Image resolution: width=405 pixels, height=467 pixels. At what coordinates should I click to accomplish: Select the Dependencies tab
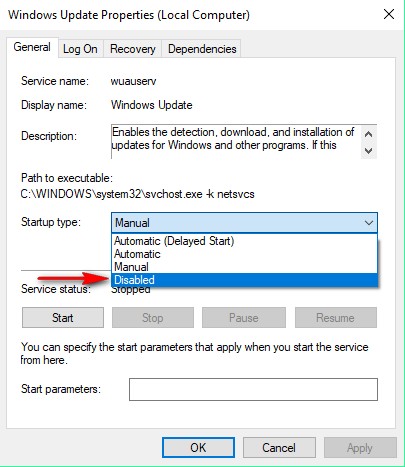pos(202,49)
